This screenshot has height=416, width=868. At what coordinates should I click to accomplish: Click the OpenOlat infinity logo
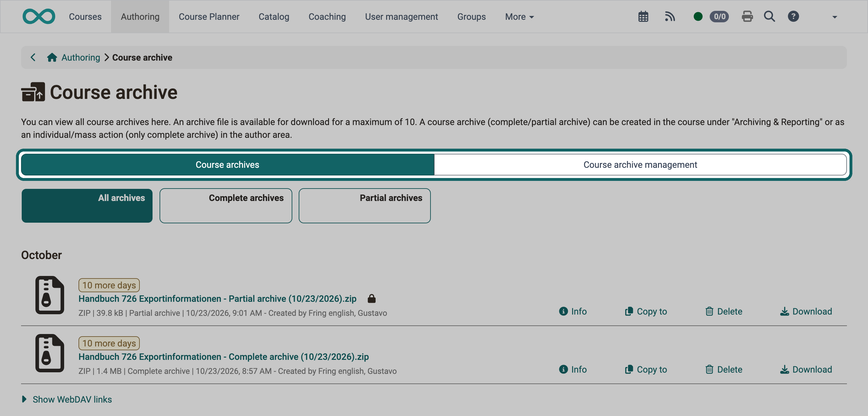coord(39,17)
